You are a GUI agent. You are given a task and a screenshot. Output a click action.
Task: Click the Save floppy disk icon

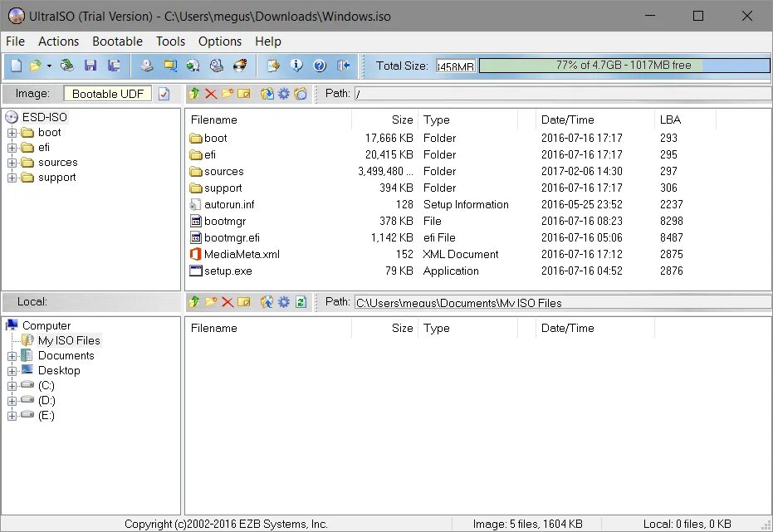91,66
